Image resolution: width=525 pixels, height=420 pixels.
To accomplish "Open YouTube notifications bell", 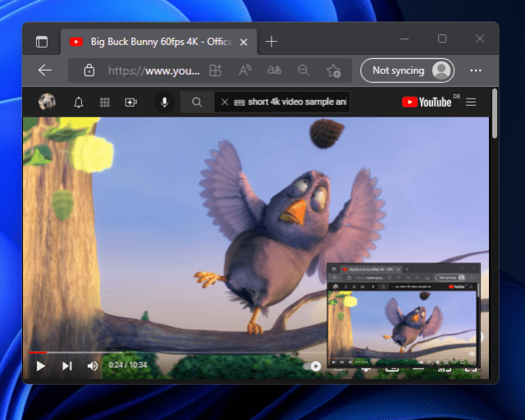I will (79, 103).
